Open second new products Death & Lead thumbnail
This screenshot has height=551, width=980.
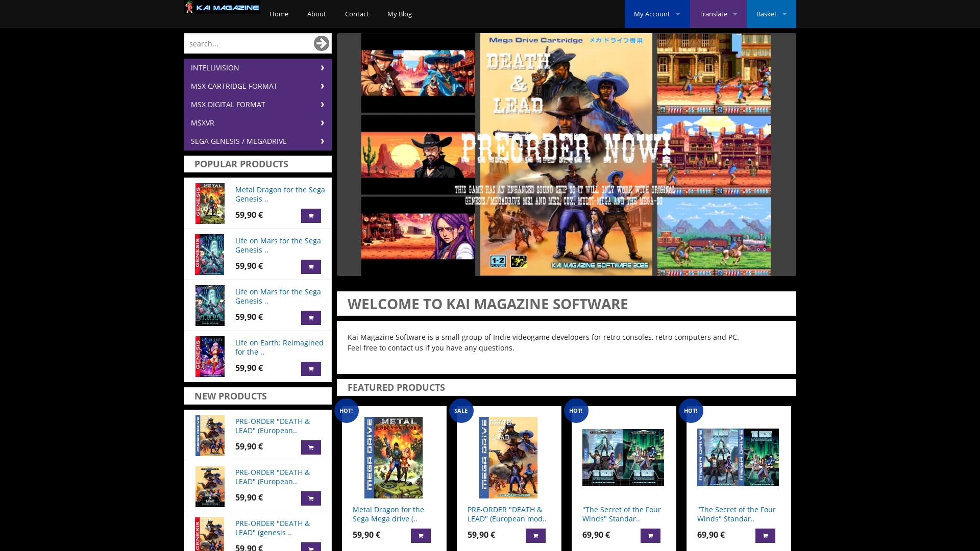210,486
